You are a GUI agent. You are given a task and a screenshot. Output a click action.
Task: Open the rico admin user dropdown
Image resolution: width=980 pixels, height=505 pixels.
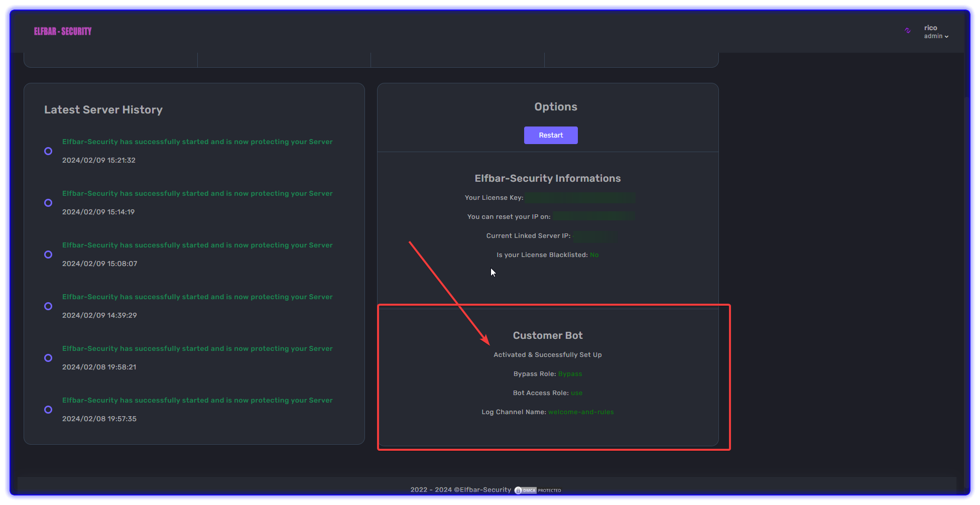click(x=936, y=32)
